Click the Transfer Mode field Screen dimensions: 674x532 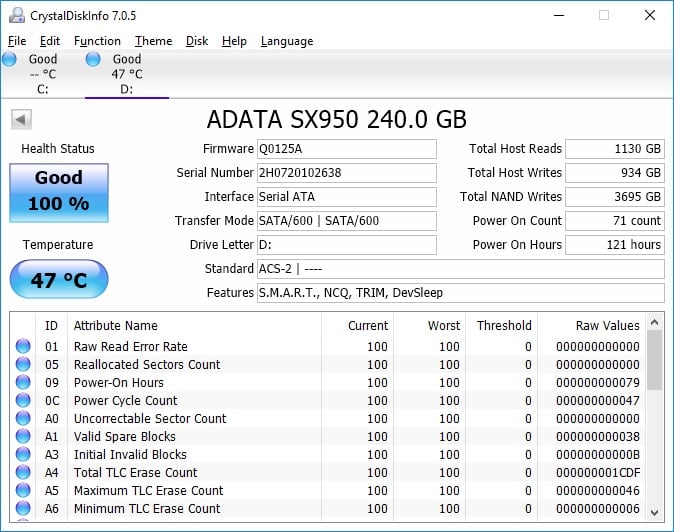[347, 221]
